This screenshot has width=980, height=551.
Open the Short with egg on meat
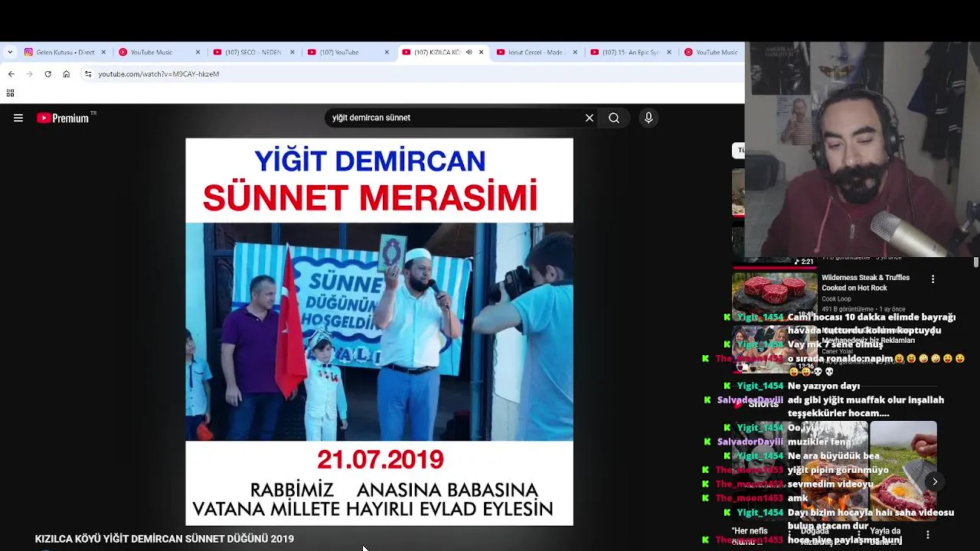(903, 471)
